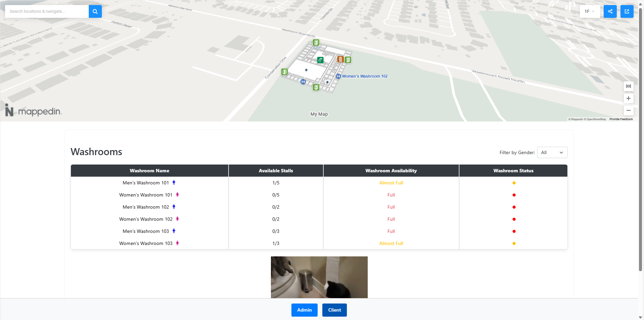Open map in new window icon
This screenshot has width=644, height=320.
pyautogui.click(x=627, y=11)
